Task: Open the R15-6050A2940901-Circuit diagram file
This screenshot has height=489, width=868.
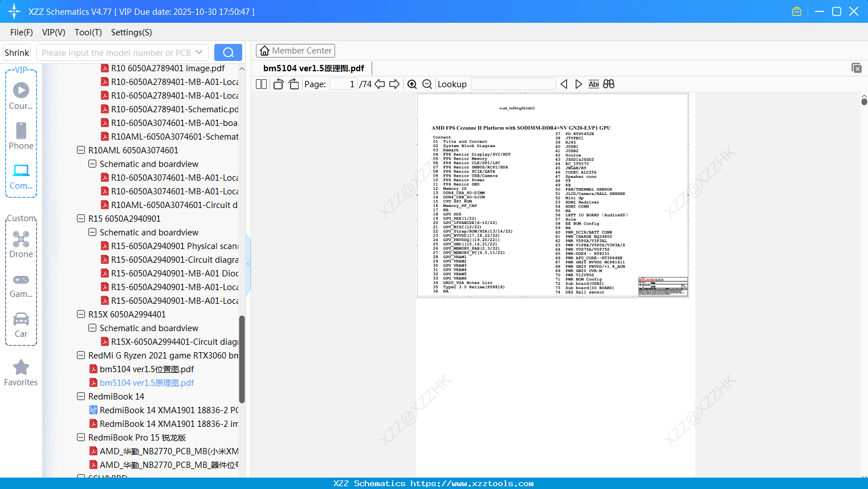Action: [169, 260]
